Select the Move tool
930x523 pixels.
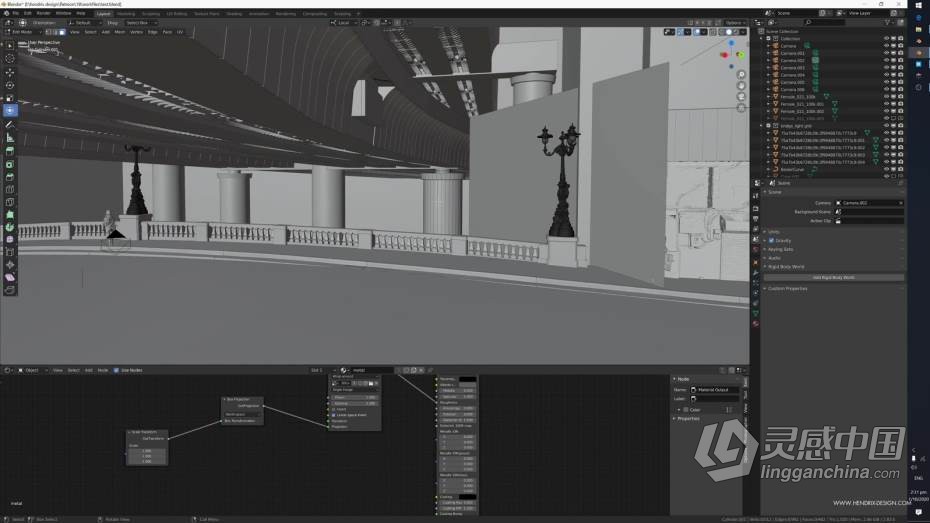pyautogui.click(x=10, y=72)
